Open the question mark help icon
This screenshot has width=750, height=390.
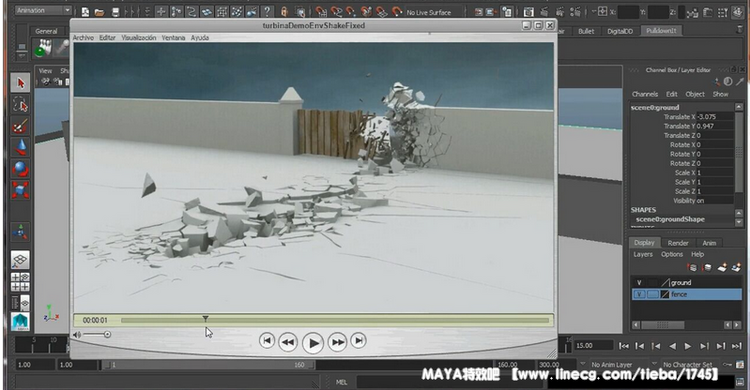pos(267,11)
